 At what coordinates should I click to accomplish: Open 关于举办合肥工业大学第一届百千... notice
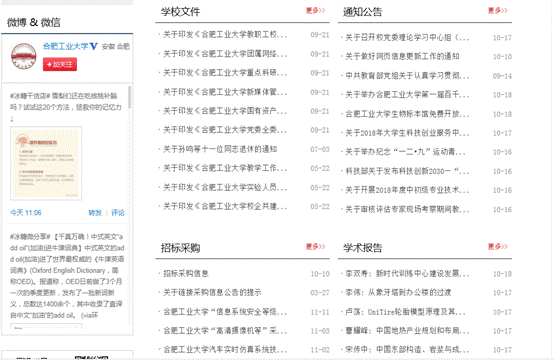(x=407, y=95)
